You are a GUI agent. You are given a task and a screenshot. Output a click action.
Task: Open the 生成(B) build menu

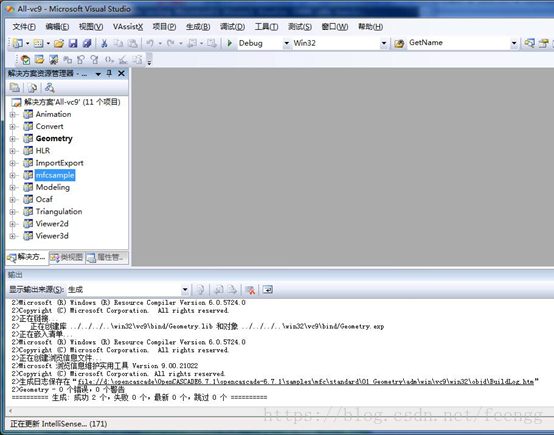click(198, 27)
